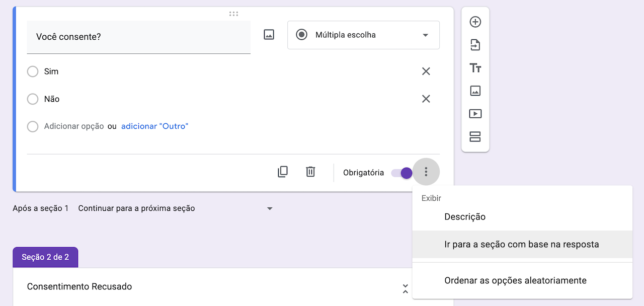Add image to the question title
Image resolution: width=644 pixels, height=306 pixels.
[269, 35]
